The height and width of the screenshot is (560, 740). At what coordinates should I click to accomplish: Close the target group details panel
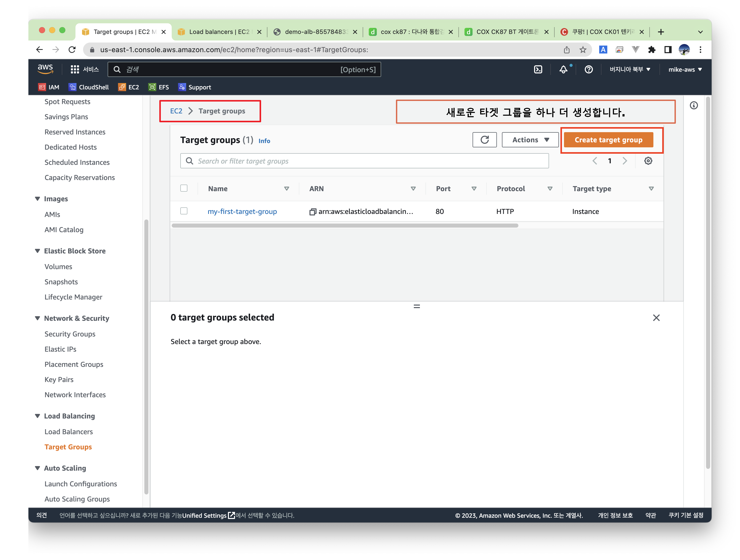pyautogui.click(x=656, y=318)
